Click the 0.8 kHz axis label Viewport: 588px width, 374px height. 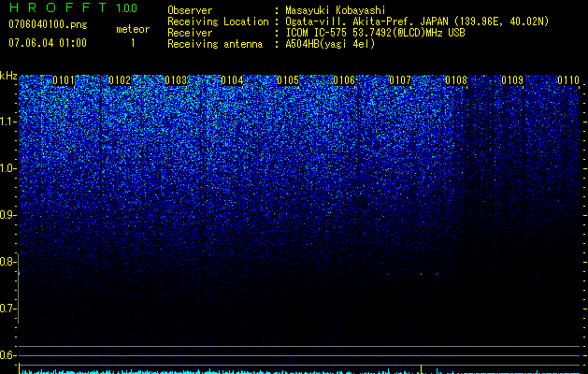7,262
